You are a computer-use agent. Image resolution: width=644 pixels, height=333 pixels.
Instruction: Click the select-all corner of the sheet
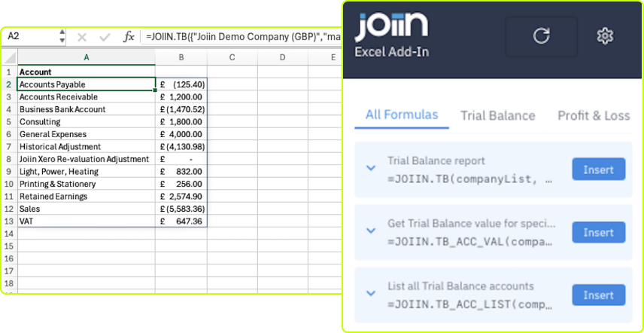click(10, 57)
